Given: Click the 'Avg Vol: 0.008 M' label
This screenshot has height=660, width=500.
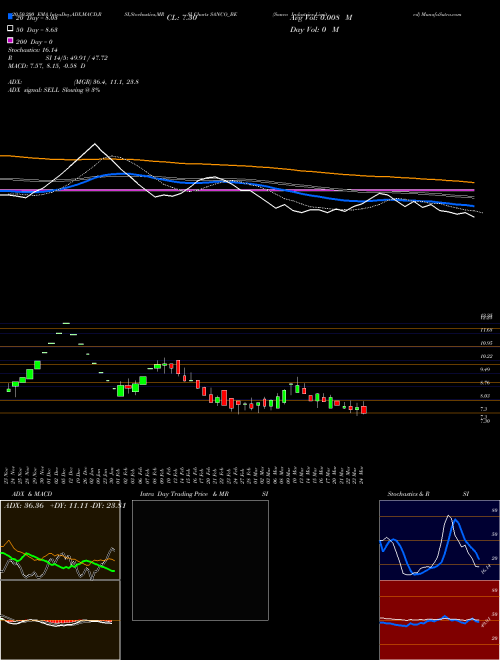Looking at the screenshot, I should click(x=321, y=18).
